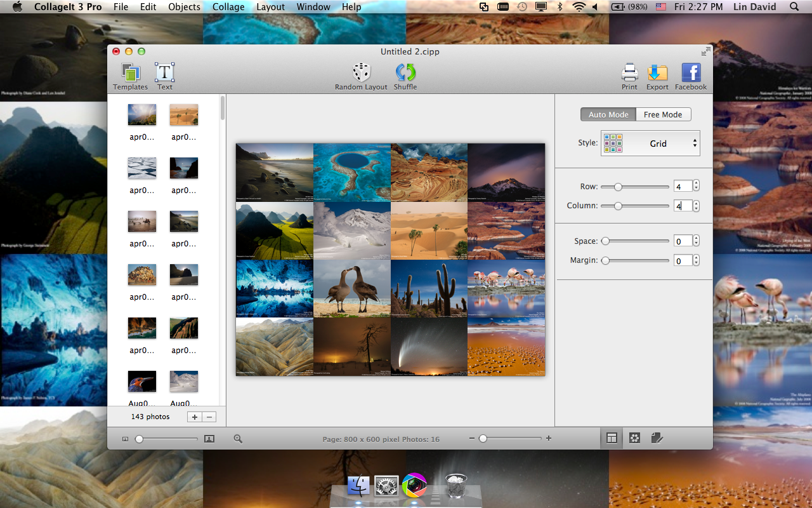The width and height of the screenshot is (812, 508).
Task: Open Spotlight search in the menu bar
Action: 794,7
